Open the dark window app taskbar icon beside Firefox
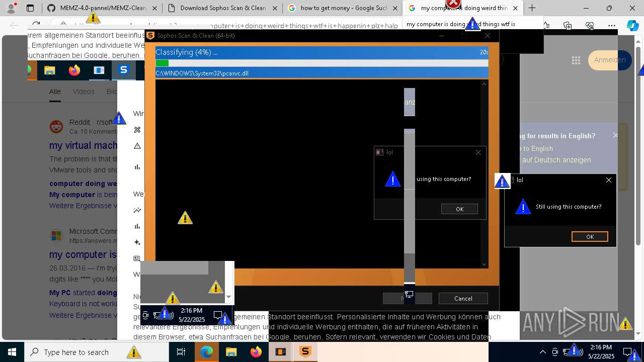This screenshot has width=644, height=362. click(x=280, y=352)
